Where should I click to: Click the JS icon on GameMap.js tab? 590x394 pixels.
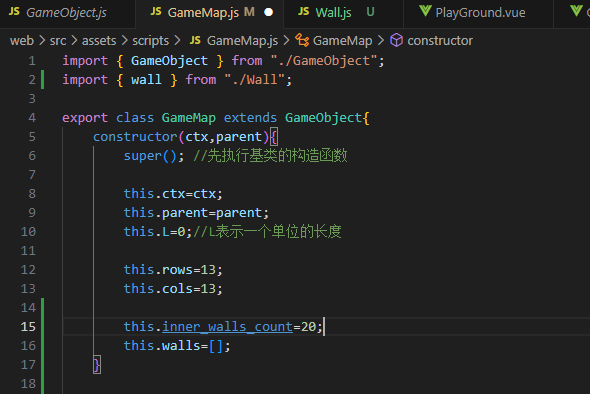click(156, 12)
